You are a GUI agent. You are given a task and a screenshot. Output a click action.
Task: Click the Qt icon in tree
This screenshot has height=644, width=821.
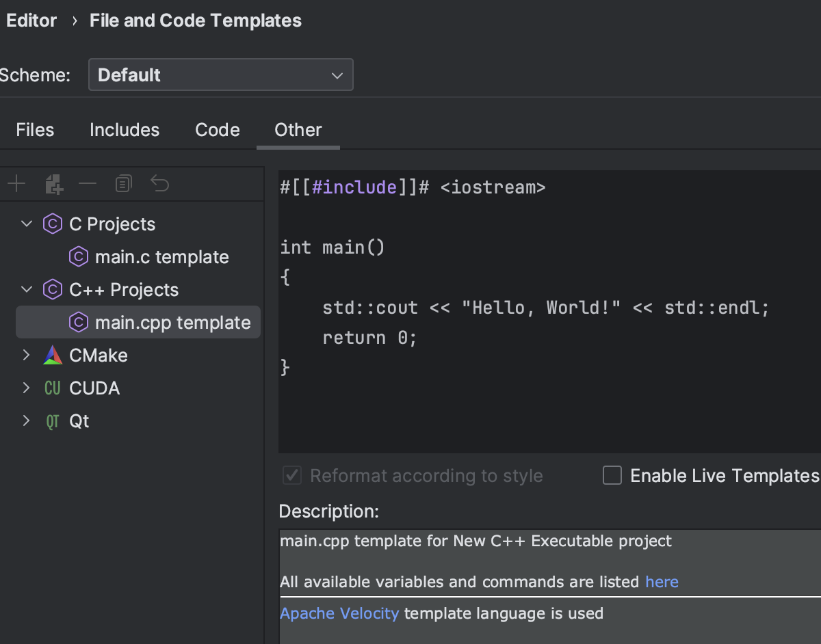pos(53,421)
